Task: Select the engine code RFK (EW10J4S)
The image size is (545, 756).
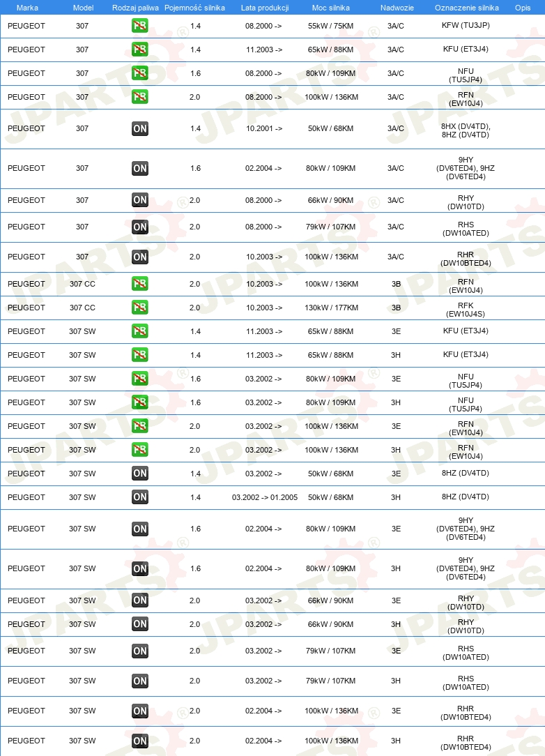Action: [x=466, y=310]
